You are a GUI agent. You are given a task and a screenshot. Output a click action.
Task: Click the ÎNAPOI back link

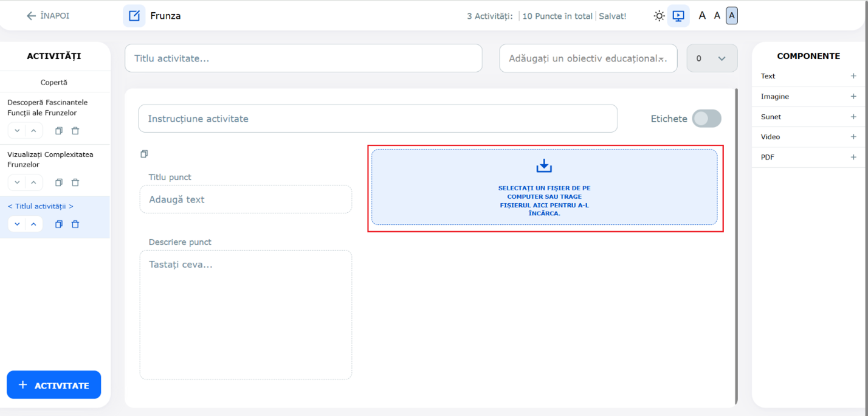[x=48, y=16]
